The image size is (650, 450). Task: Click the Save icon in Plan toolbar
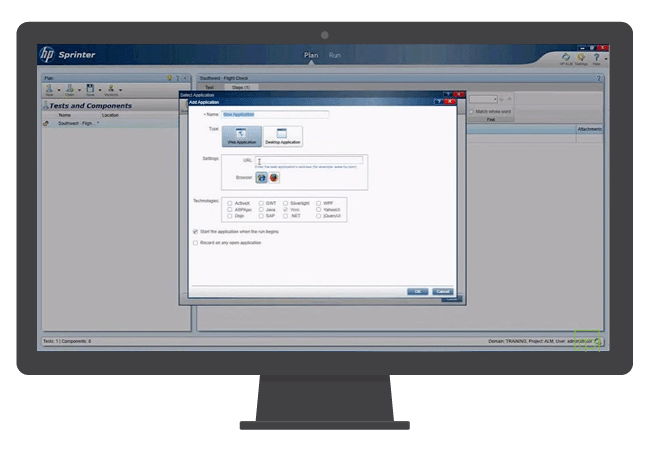coord(90,89)
